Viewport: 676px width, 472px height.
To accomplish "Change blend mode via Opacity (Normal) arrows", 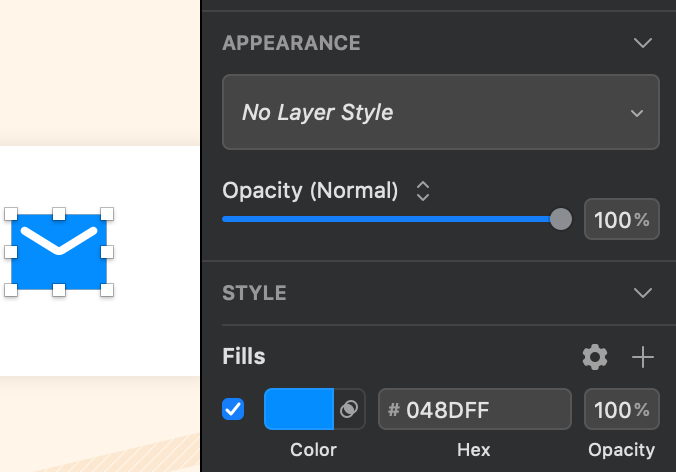I will click(423, 191).
